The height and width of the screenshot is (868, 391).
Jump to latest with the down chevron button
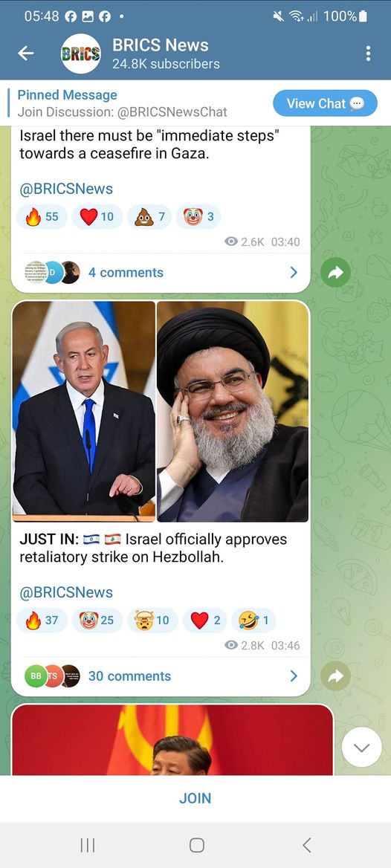click(362, 748)
